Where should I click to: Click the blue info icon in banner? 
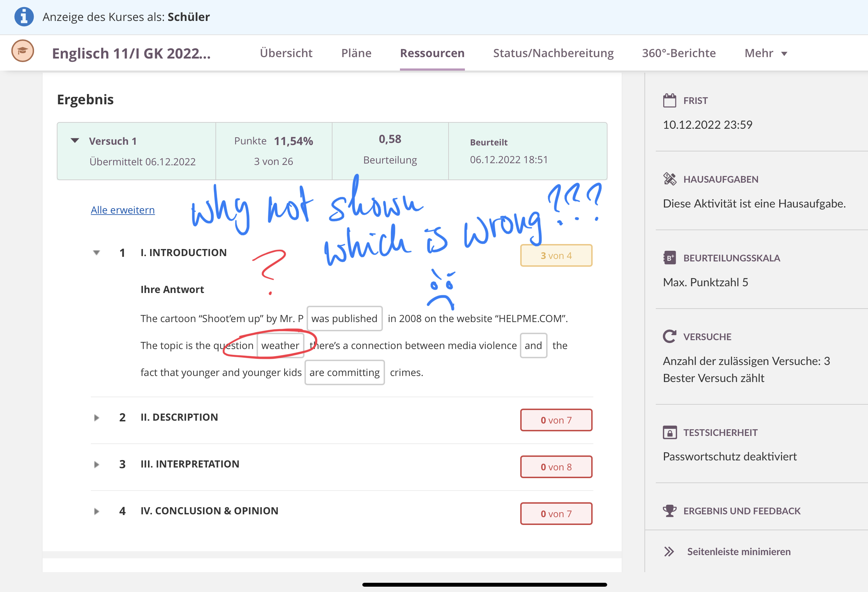(24, 17)
